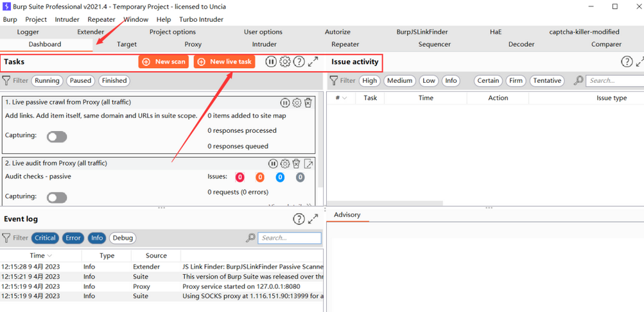Open help icon in Issue activity header
The image size is (644, 312).
tap(626, 62)
